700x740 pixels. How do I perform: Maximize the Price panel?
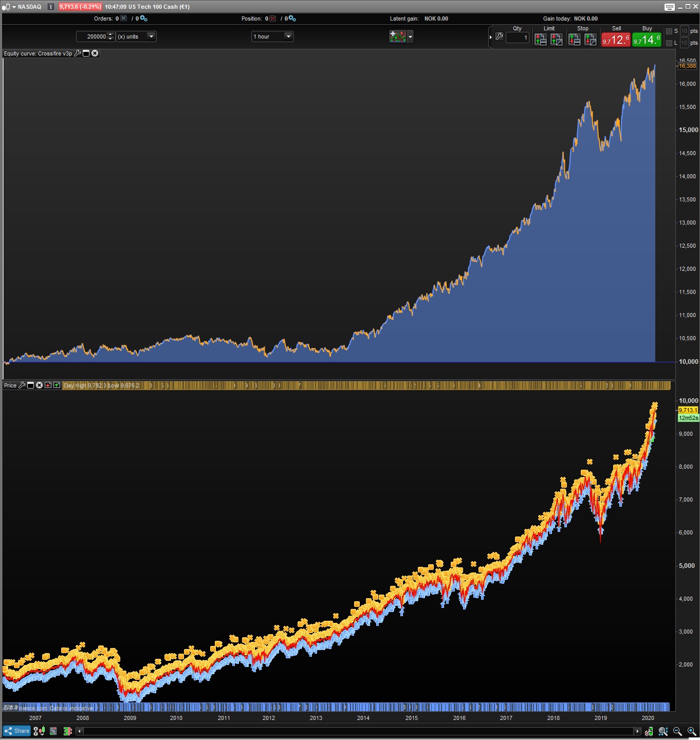[x=31, y=385]
